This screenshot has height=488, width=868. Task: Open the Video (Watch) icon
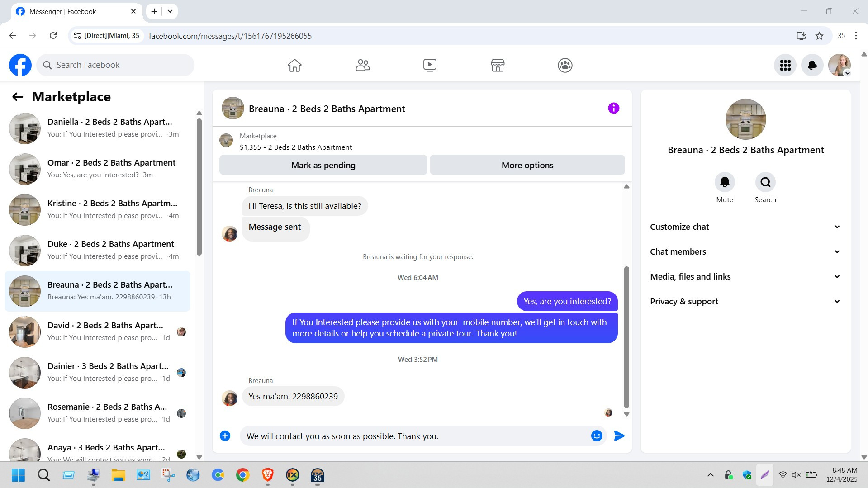point(430,65)
